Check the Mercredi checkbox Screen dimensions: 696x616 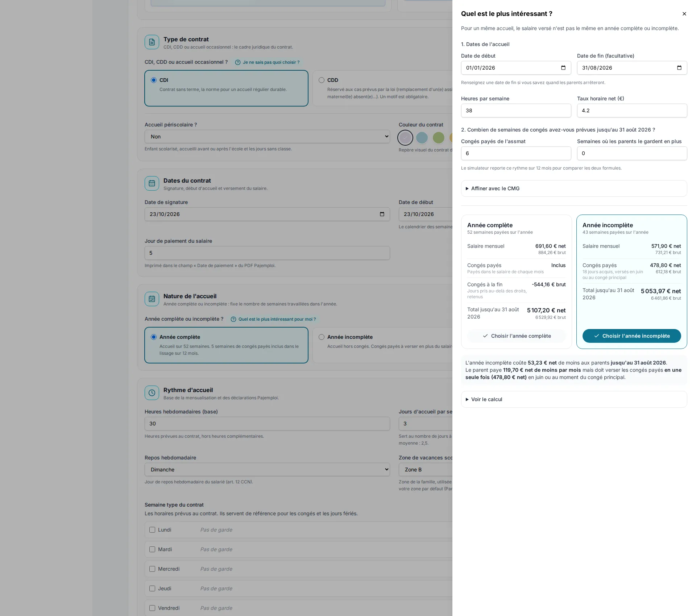[x=152, y=569]
